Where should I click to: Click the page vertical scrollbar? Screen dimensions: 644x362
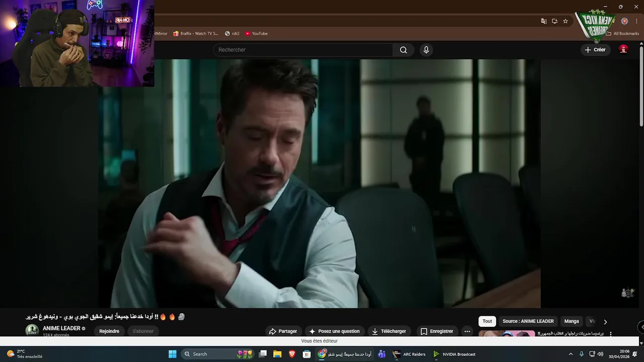pos(641,85)
